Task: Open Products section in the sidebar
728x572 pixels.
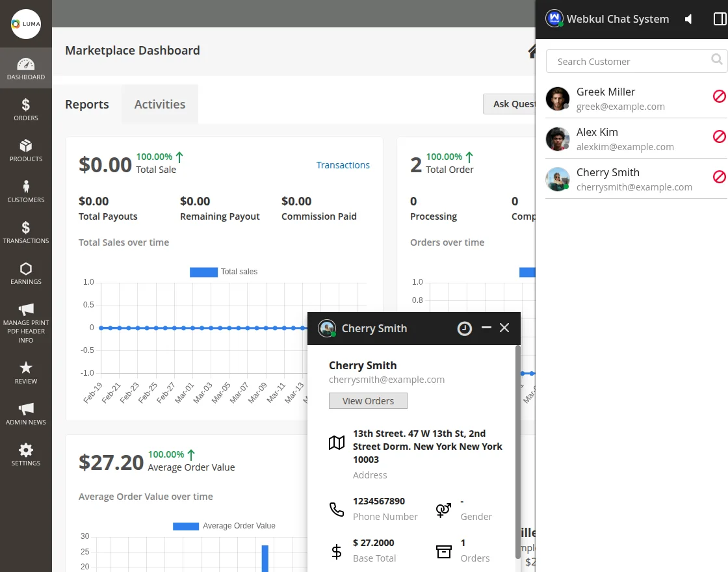Action: [x=26, y=151]
